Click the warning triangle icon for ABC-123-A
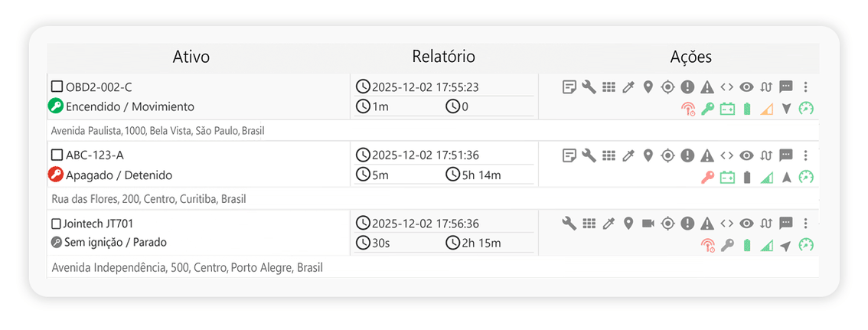The image size is (868, 330). [707, 155]
